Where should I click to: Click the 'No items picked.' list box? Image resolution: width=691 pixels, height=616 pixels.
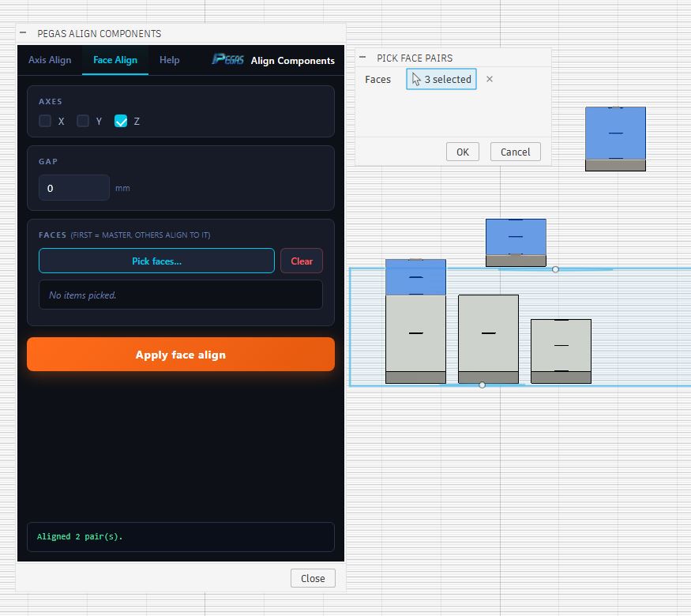point(181,295)
